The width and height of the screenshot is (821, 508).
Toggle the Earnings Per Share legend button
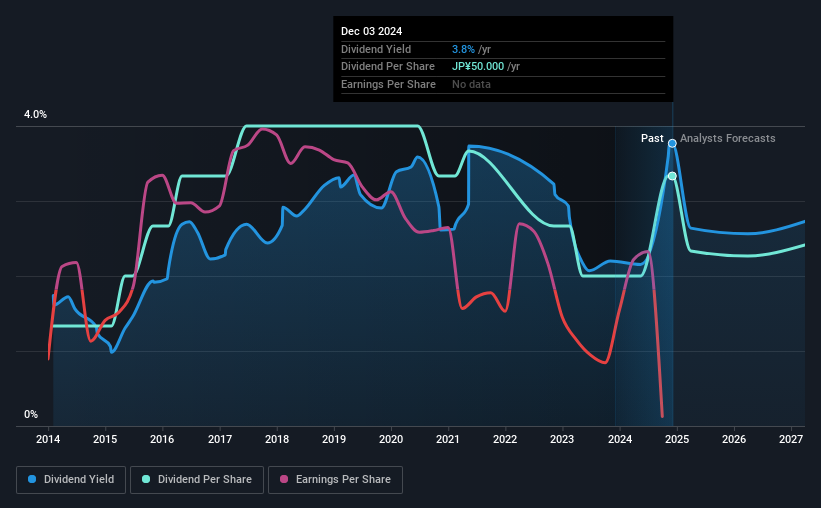pos(335,480)
